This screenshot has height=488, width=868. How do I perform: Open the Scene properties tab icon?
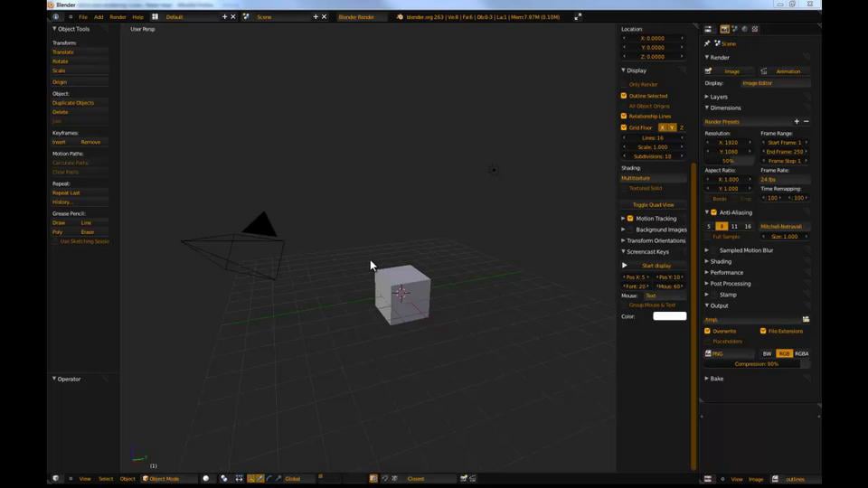click(x=734, y=29)
